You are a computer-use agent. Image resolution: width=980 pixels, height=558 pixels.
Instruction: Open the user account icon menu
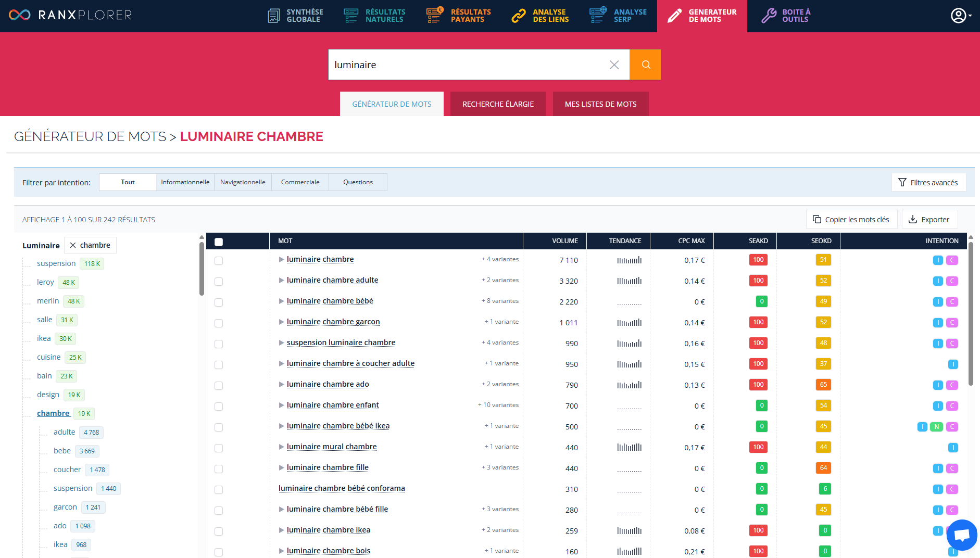click(959, 16)
